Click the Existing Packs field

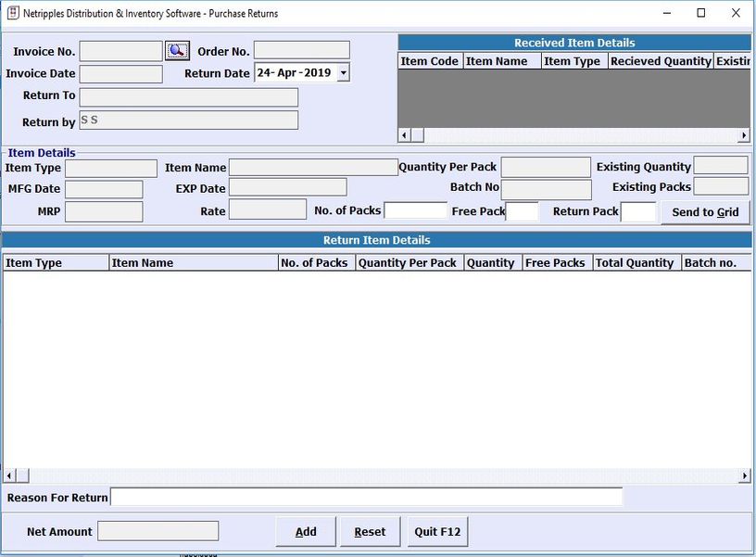pos(722,186)
